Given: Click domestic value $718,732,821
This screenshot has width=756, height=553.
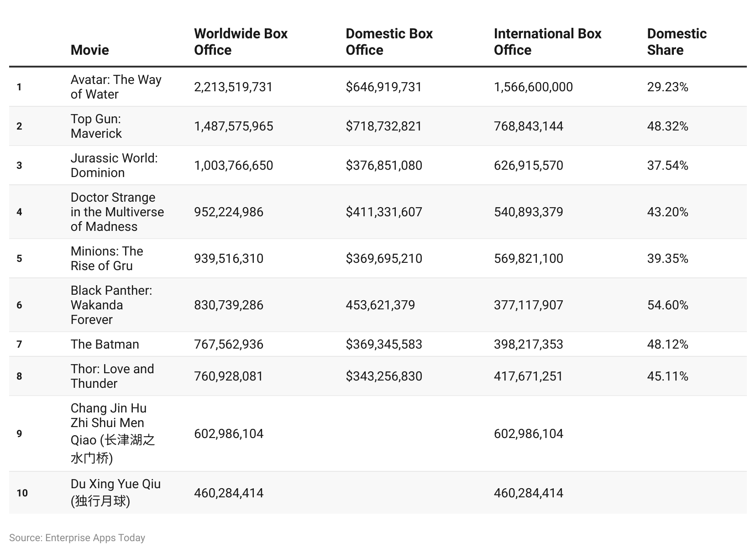Looking at the screenshot, I should [384, 126].
